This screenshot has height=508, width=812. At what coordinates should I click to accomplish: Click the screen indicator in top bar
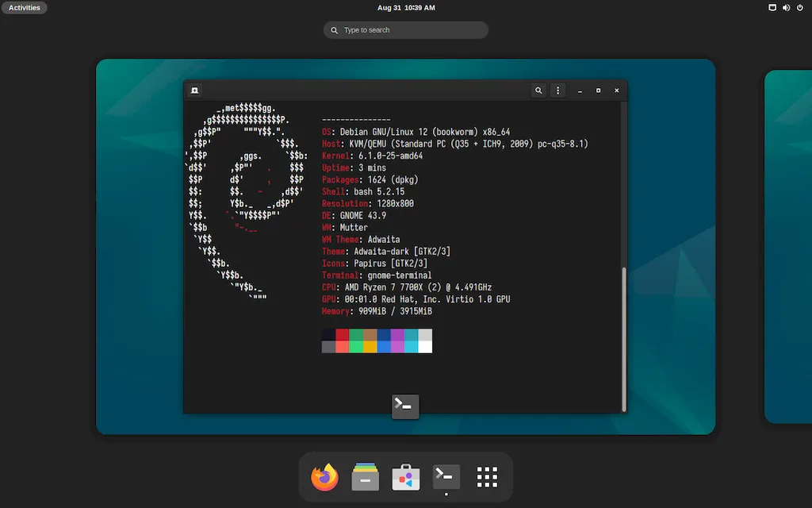pyautogui.click(x=772, y=8)
